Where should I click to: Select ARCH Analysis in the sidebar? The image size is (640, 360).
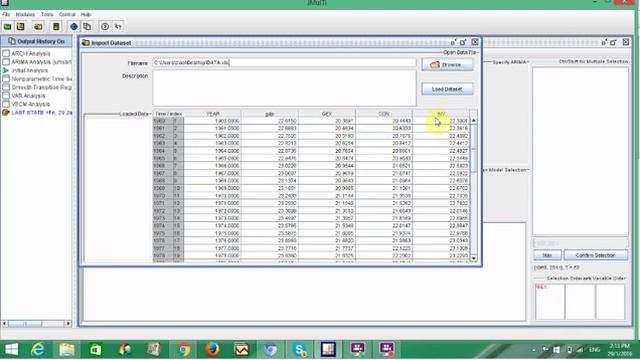pos(31,53)
